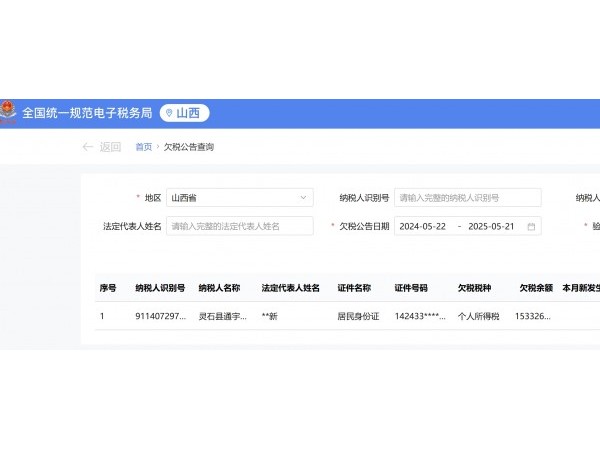Image resolution: width=600 pixels, height=450 pixels.
Task: Click the 法定代表人姓名 input field
Action: pos(239,226)
